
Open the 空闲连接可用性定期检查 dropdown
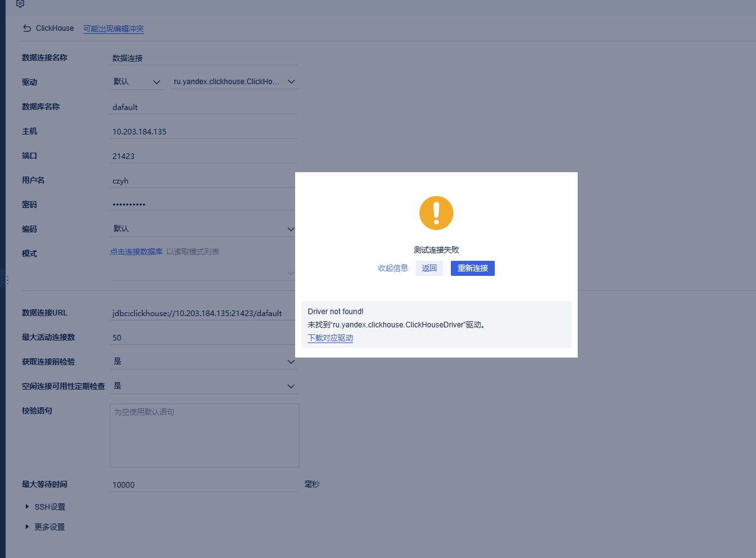click(203, 386)
